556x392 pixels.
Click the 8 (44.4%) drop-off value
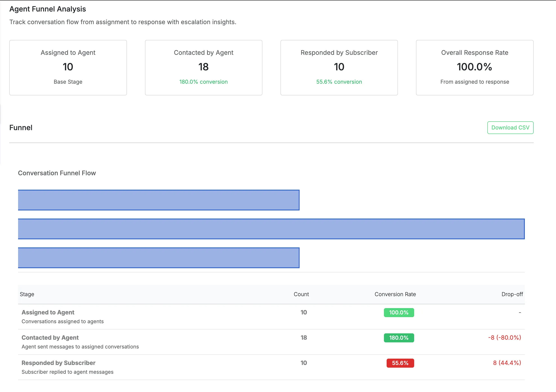tap(507, 363)
